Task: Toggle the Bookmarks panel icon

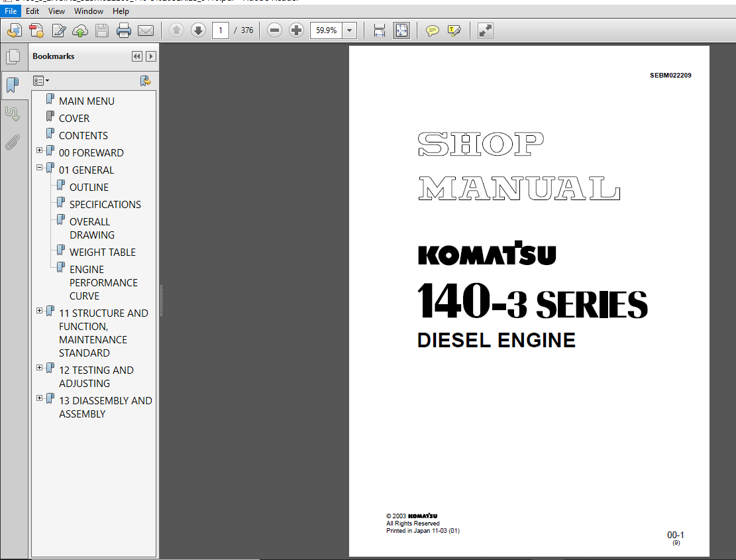Action: tap(13, 85)
